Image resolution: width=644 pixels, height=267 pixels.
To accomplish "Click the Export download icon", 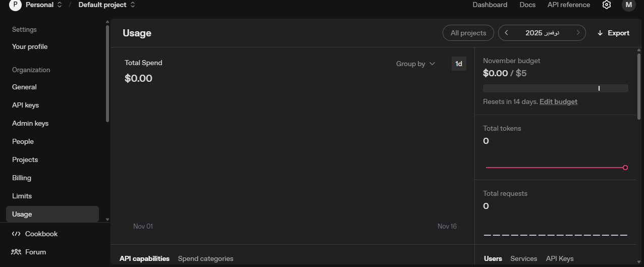I will coord(600,33).
